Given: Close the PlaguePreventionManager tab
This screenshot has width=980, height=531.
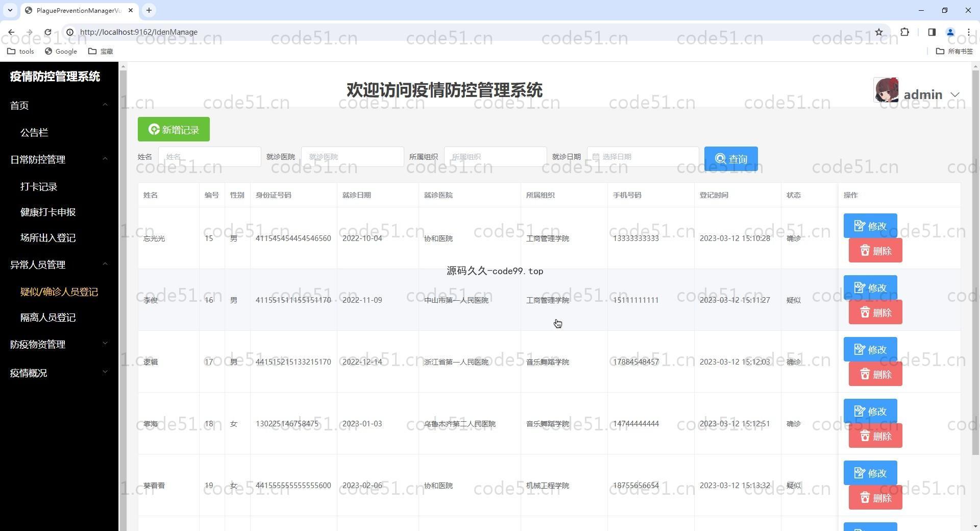Looking at the screenshot, I should 131,10.
